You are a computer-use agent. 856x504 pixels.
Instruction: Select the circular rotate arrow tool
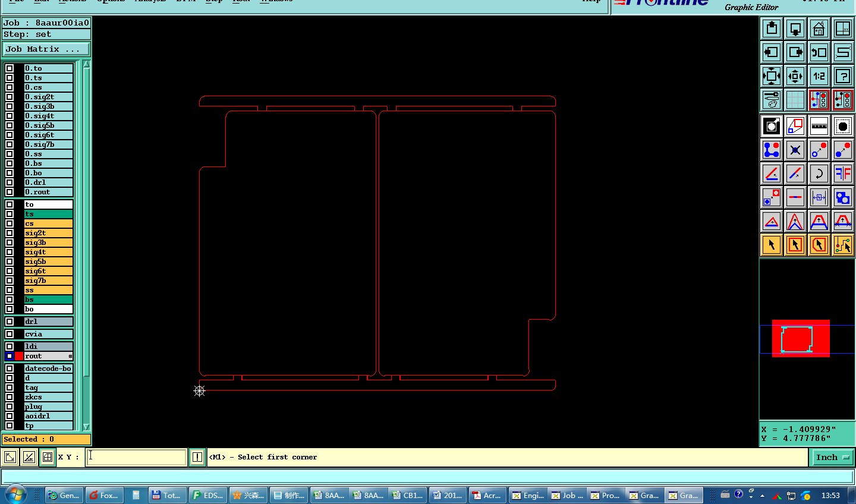tap(819, 174)
